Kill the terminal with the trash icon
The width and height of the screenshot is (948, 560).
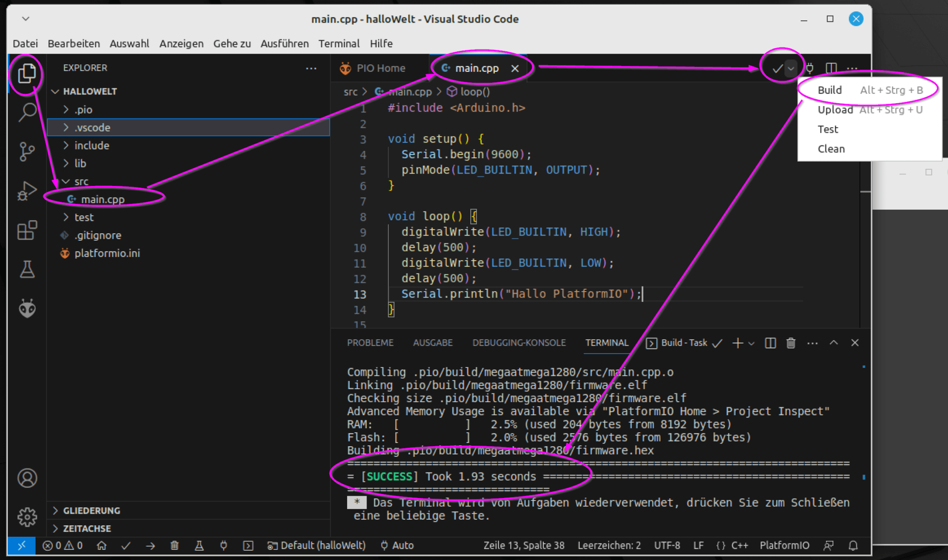click(x=791, y=343)
